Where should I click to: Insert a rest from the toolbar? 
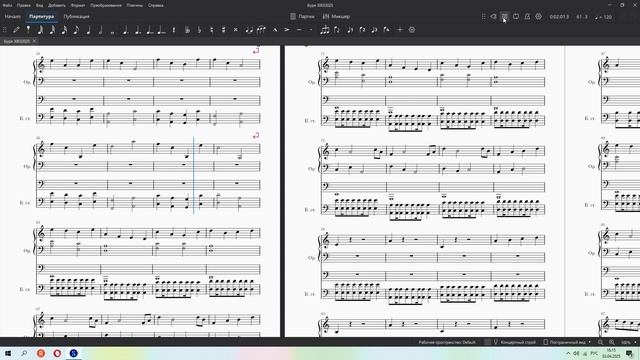coord(174,29)
